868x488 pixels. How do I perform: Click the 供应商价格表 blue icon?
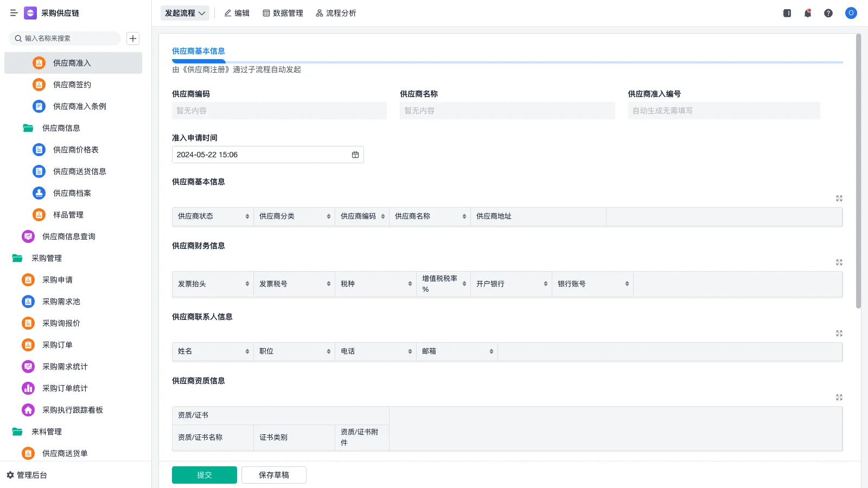[x=39, y=150]
